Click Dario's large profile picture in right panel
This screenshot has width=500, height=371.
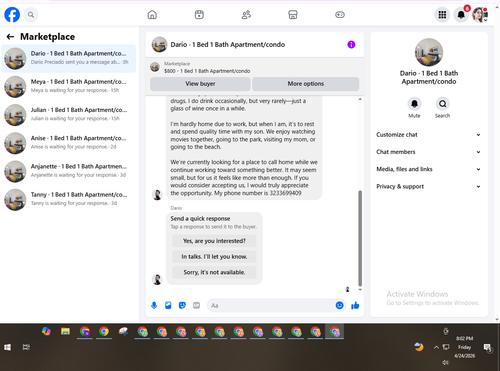click(x=429, y=52)
